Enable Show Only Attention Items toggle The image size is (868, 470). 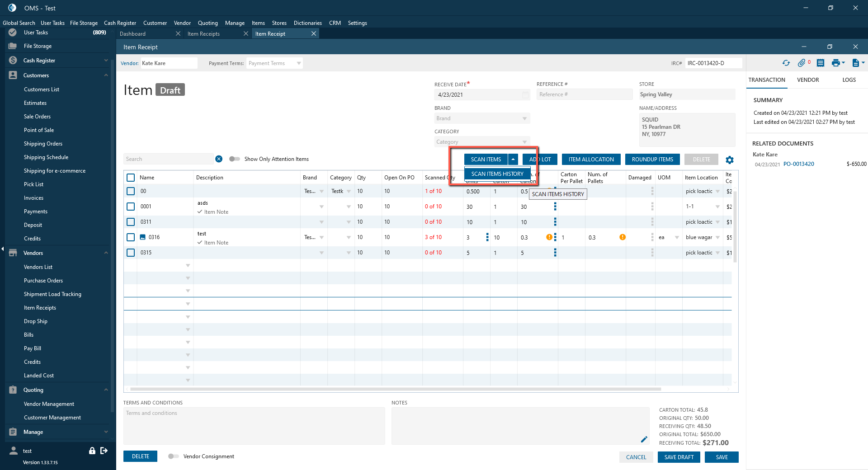(x=234, y=159)
